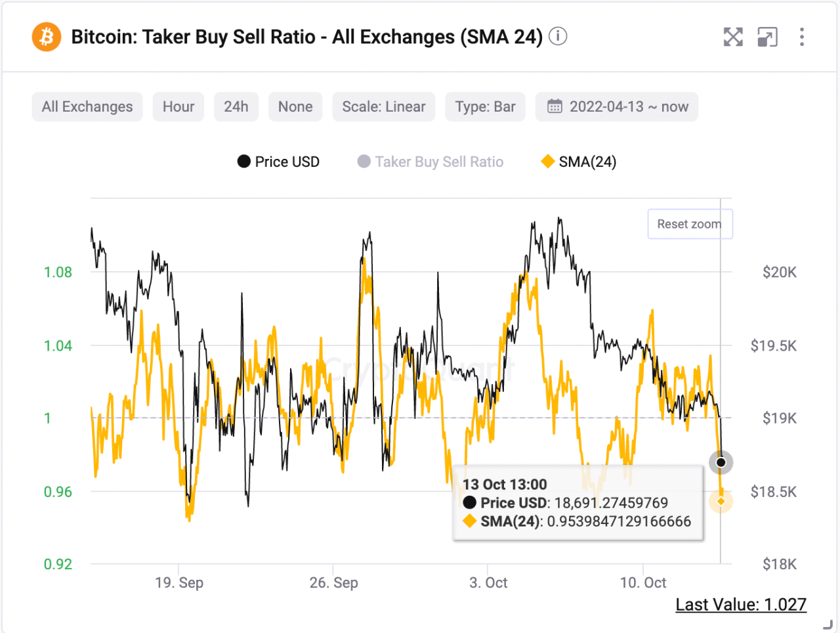The image size is (840, 633).
Task: Open the Type: Bar chart style selector
Action: click(485, 106)
